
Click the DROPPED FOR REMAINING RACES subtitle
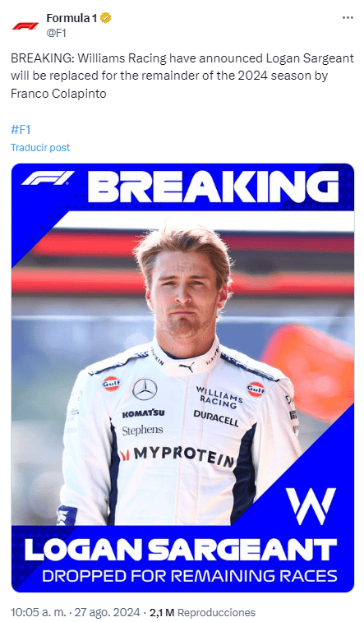190,576
